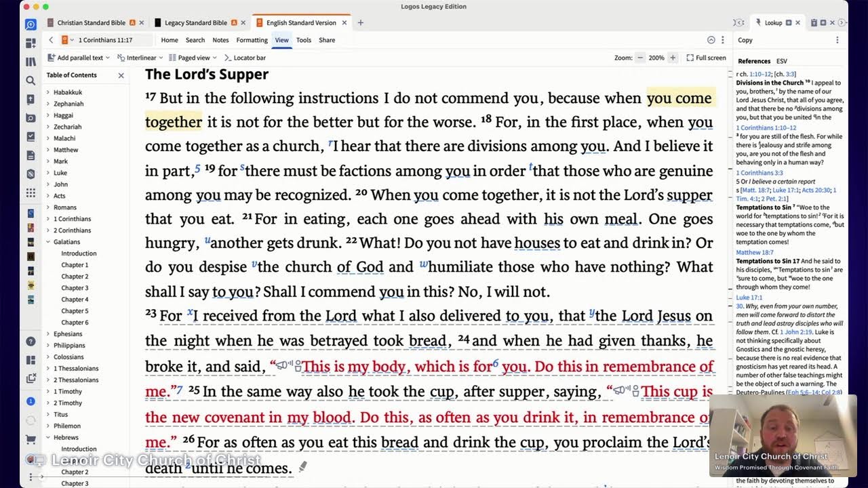
Task: Click Copy in Lookup panel
Action: click(x=745, y=40)
